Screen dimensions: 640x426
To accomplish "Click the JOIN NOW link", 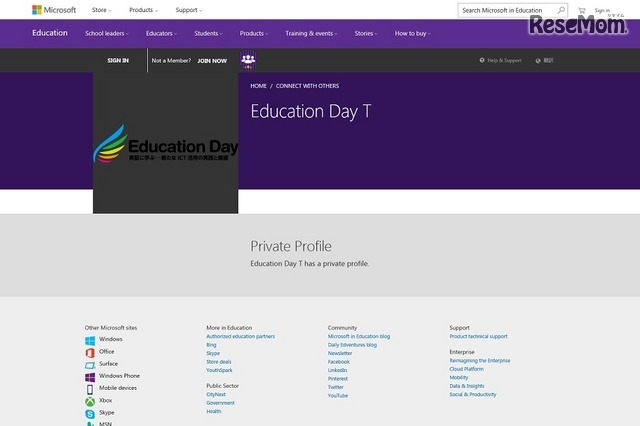I will [x=211, y=60].
